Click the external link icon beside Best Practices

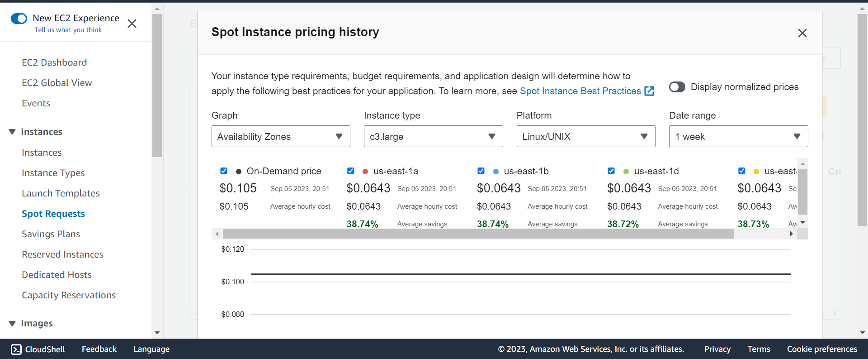(649, 91)
